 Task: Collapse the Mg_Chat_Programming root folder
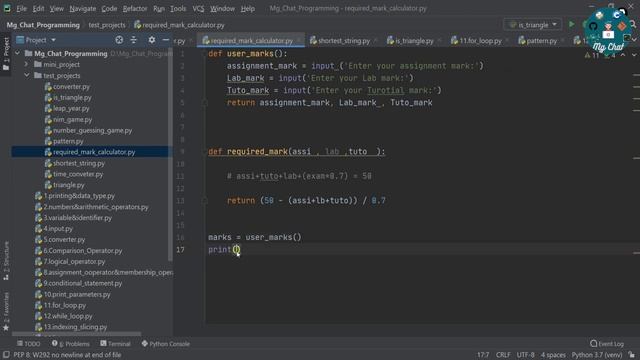click(x=18, y=53)
